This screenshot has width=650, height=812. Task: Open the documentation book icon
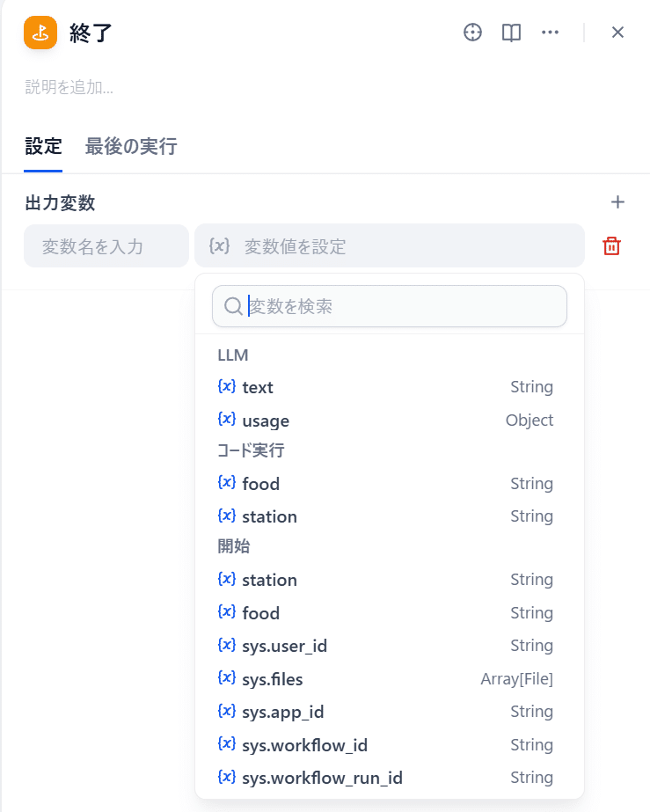[x=511, y=33]
